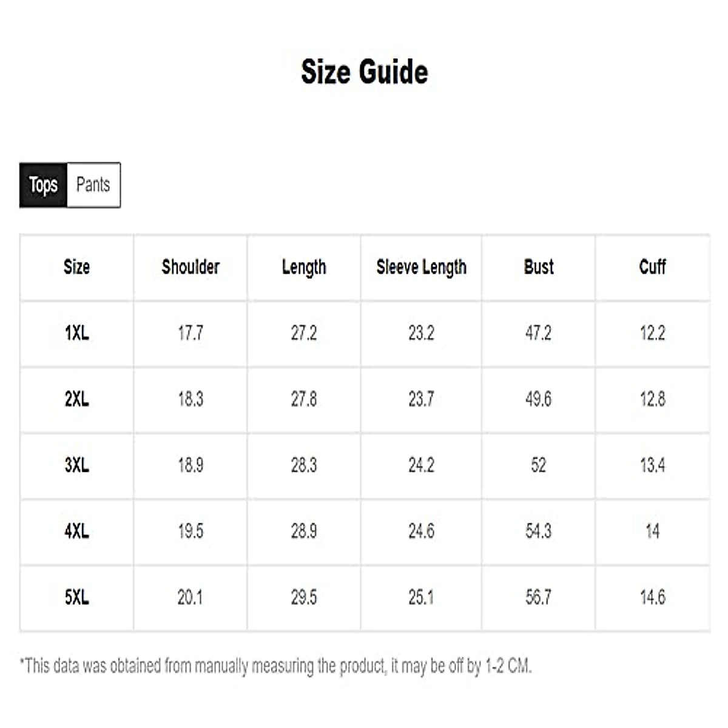Click the 4XL sleeve length value 24.6
728x728 pixels.
(x=421, y=531)
